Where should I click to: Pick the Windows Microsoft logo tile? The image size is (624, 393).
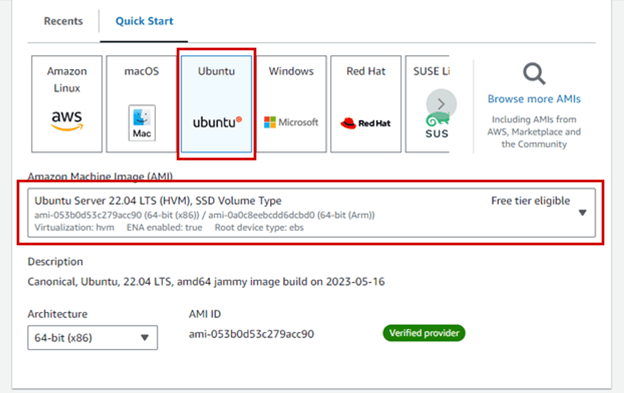(x=291, y=104)
